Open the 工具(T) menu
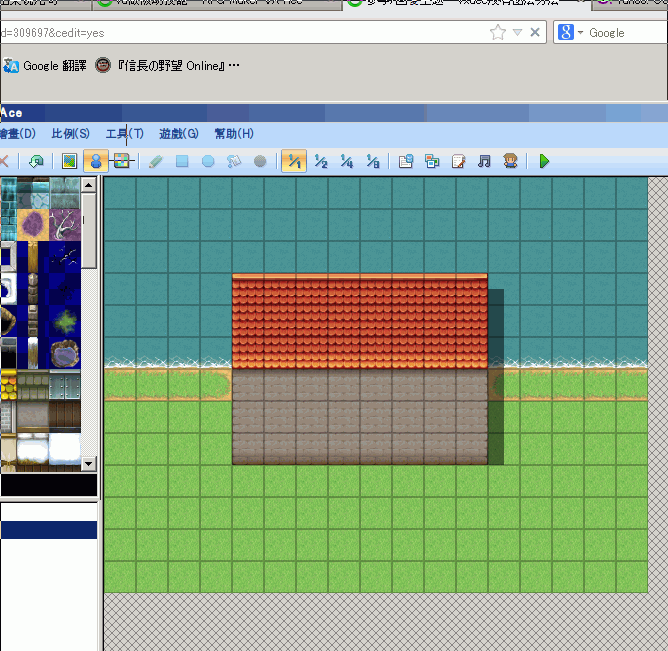The height and width of the screenshot is (651, 668). (x=124, y=134)
